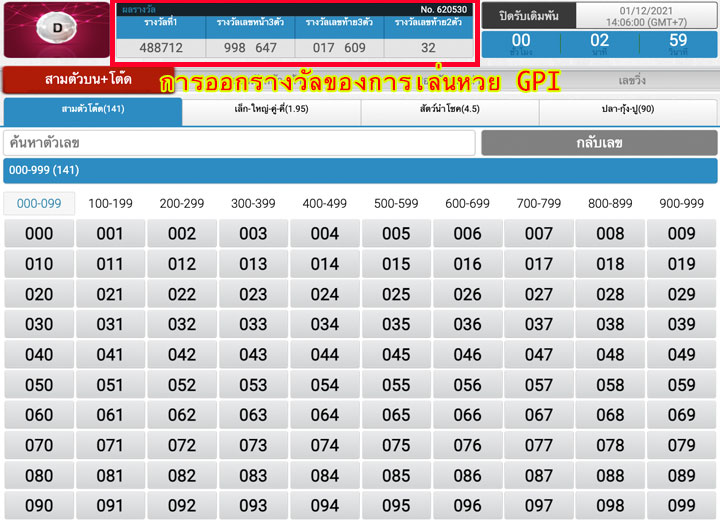Open the สามตัวบน+โต๊ด red tab
Screen dimensions: 720x523
(88, 80)
